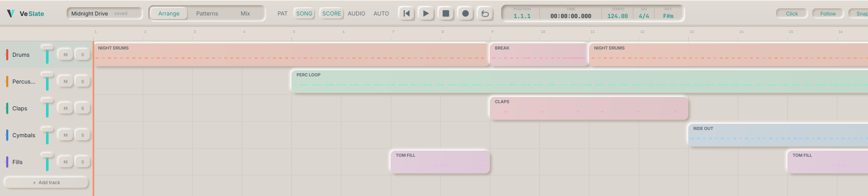Click the Percussion track orange color strip
868x196 pixels.
click(7, 81)
